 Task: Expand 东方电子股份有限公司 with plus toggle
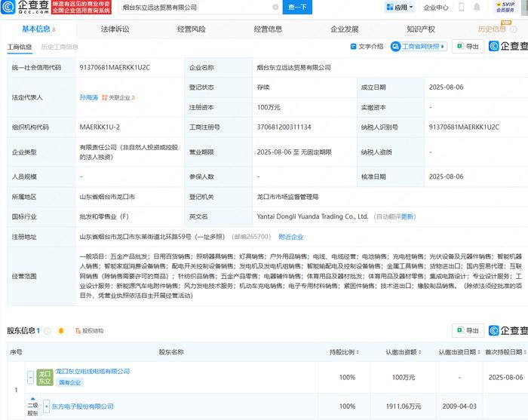[47, 406]
